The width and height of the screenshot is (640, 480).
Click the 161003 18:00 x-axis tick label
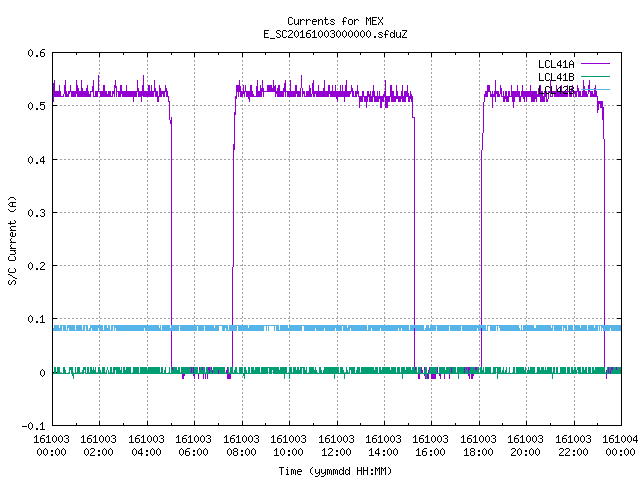pos(478,446)
